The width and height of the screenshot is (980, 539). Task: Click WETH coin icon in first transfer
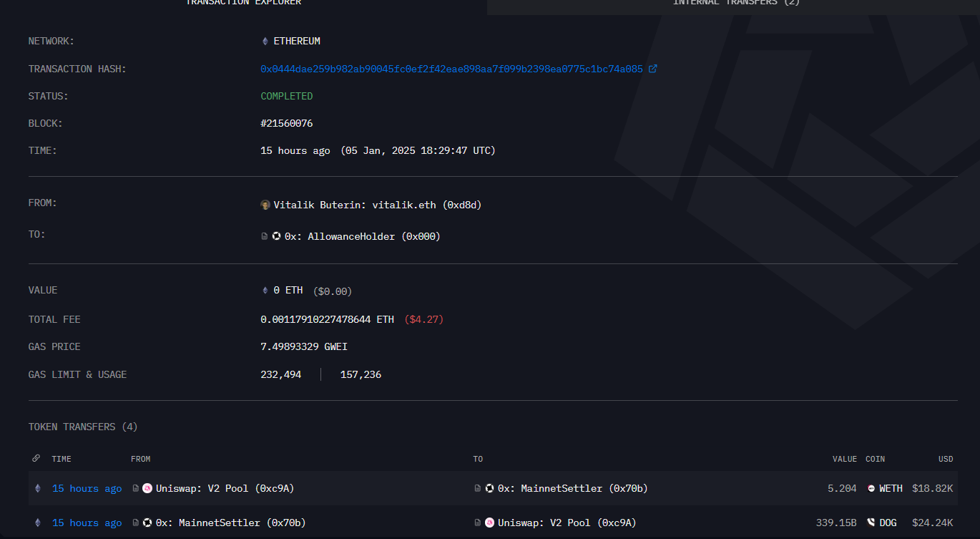coord(871,488)
